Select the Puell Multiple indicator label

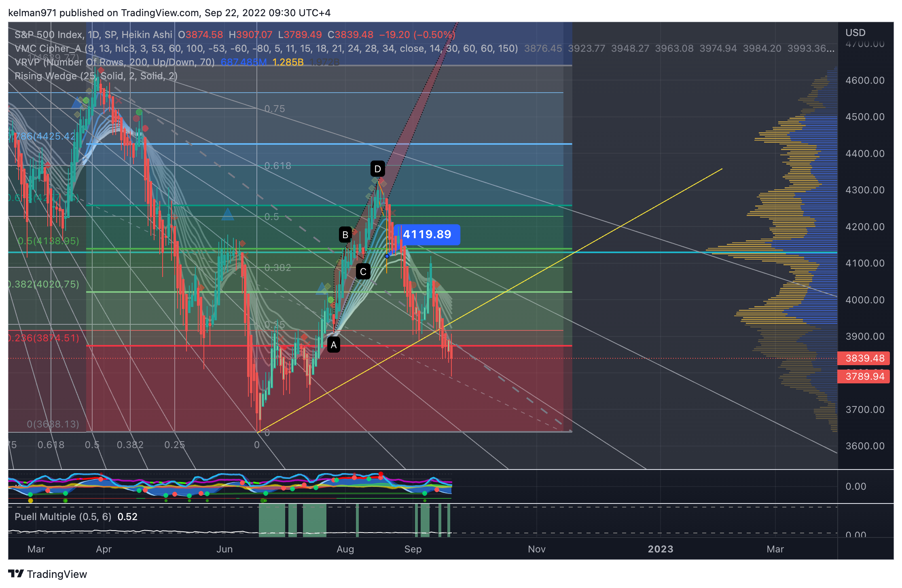[x=63, y=517]
